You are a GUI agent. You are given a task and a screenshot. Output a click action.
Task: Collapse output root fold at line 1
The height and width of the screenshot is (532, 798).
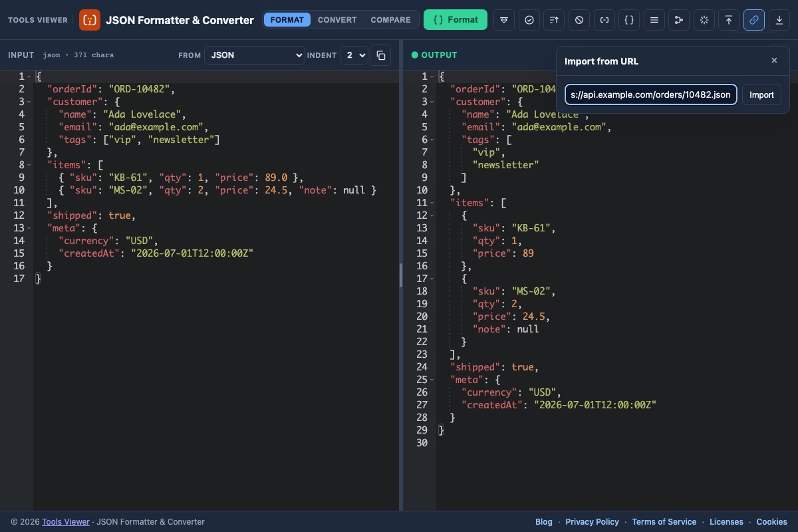(x=432, y=76)
